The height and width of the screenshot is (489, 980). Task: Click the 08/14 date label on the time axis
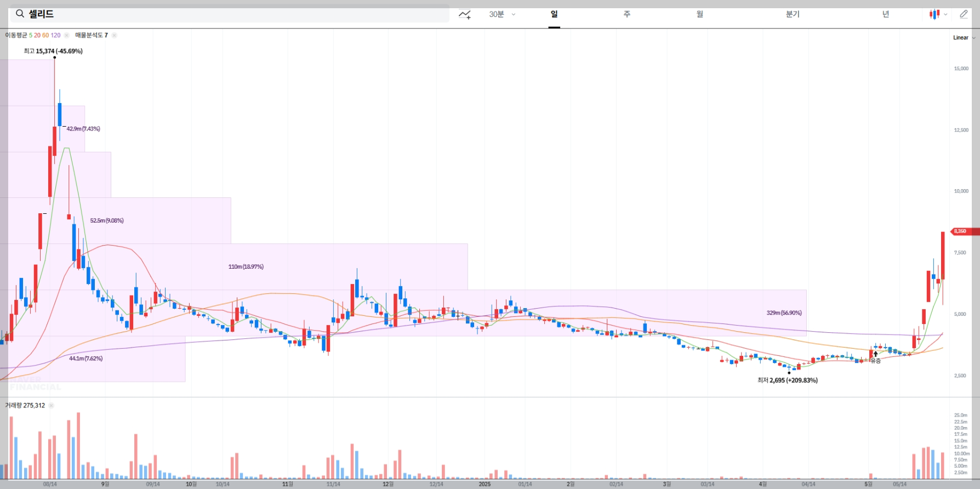point(50,484)
